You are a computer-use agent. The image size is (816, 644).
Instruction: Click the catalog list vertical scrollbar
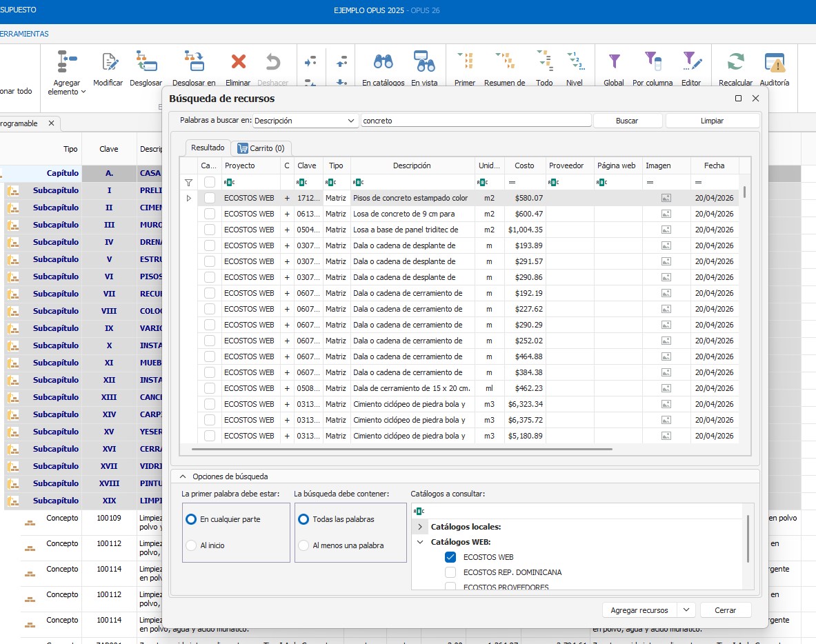click(748, 539)
